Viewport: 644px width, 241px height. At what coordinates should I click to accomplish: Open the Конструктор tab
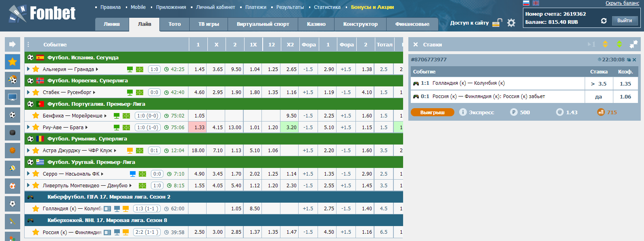(x=360, y=24)
